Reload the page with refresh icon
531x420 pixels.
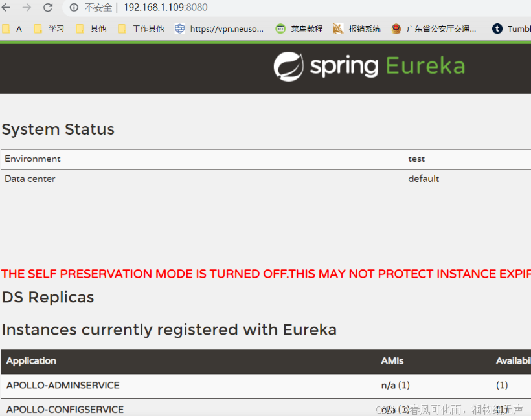[48, 8]
